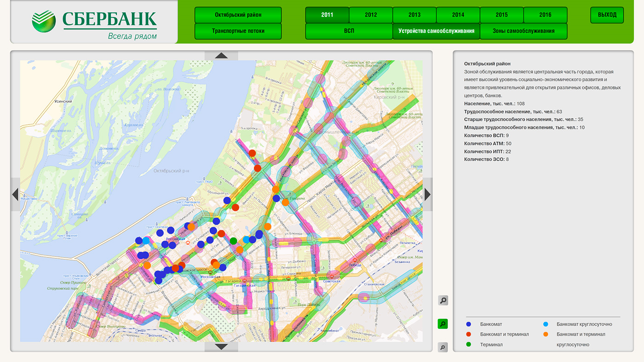The image size is (644, 362).
Task: Click the Количество АТМ: 50 line
Action: (x=488, y=143)
